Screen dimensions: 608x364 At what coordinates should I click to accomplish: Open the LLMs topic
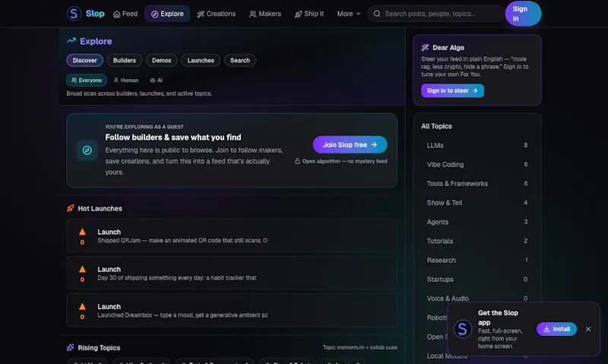tap(477, 145)
